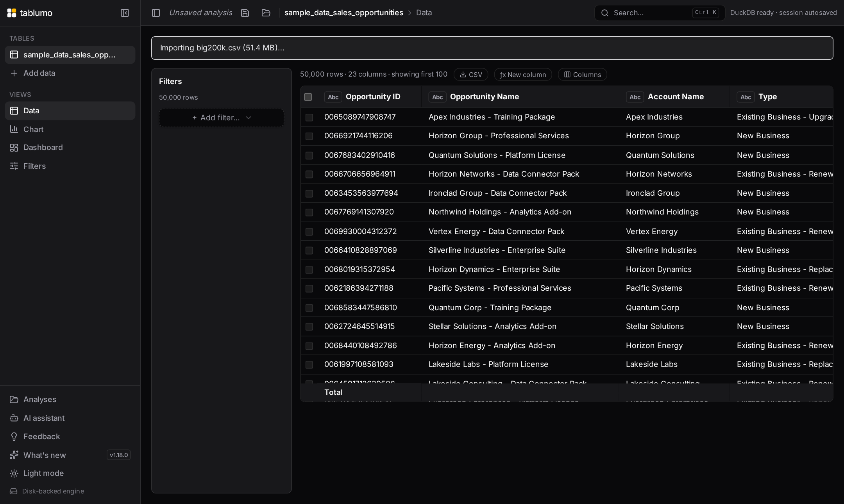Click the Abc type badge for Opportunity ID
The width and height of the screenshot is (844, 504).
point(333,97)
